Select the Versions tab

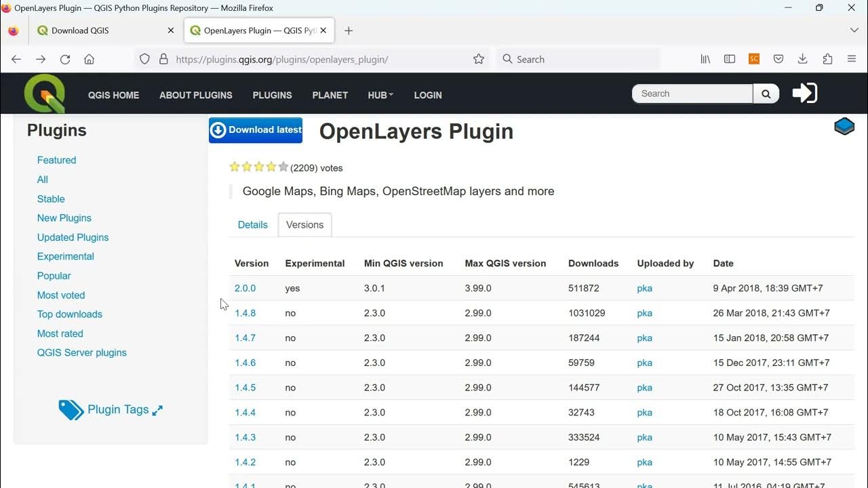point(304,225)
